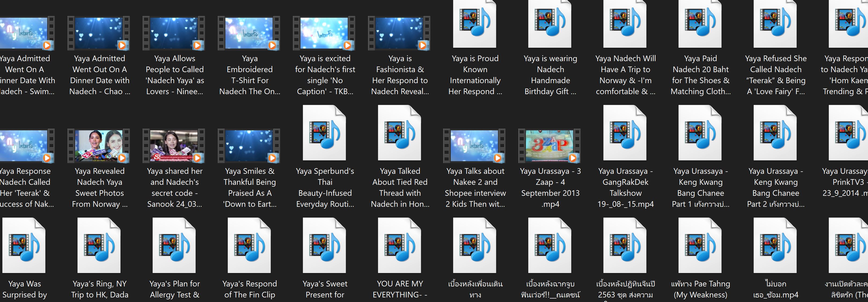Select 'Yaya Allows People to Called' video thumbnail
Viewport: 868px width, 302px height.
(174, 33)
